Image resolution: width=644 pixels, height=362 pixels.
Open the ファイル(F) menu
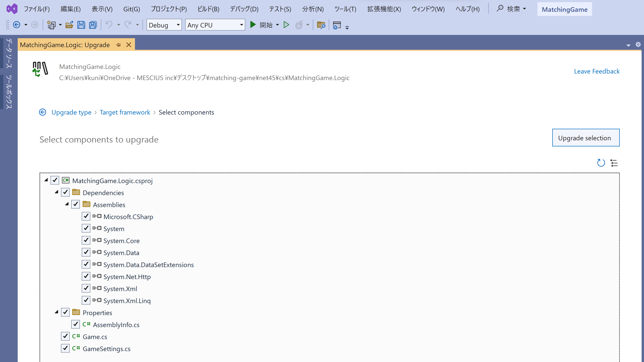click(x=37, y=9)
